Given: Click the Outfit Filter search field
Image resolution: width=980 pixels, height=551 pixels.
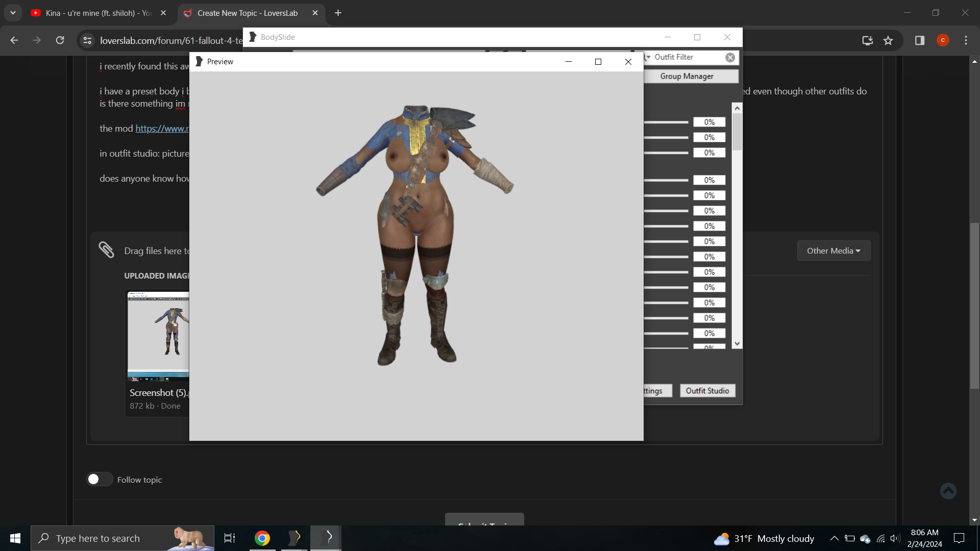Looking at the screenshot, I should point(688,57).
